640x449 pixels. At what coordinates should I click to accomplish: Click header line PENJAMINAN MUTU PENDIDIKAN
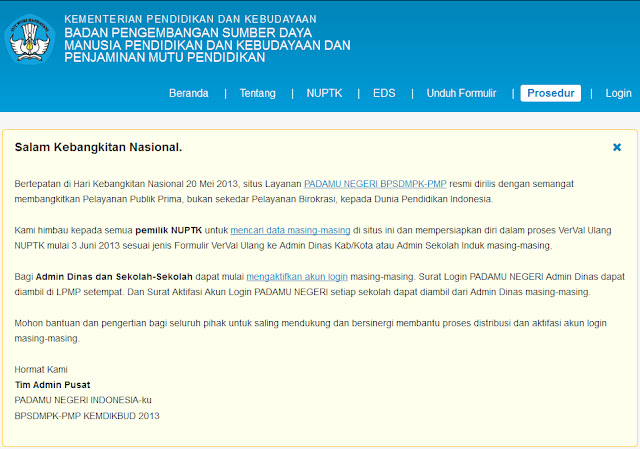pos(164,58)
